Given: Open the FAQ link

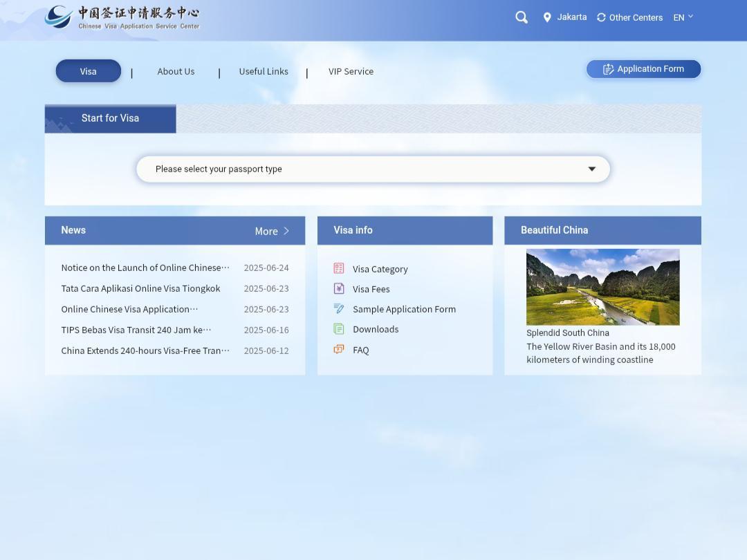Looking at the screenshot, I should click(360, 350).
